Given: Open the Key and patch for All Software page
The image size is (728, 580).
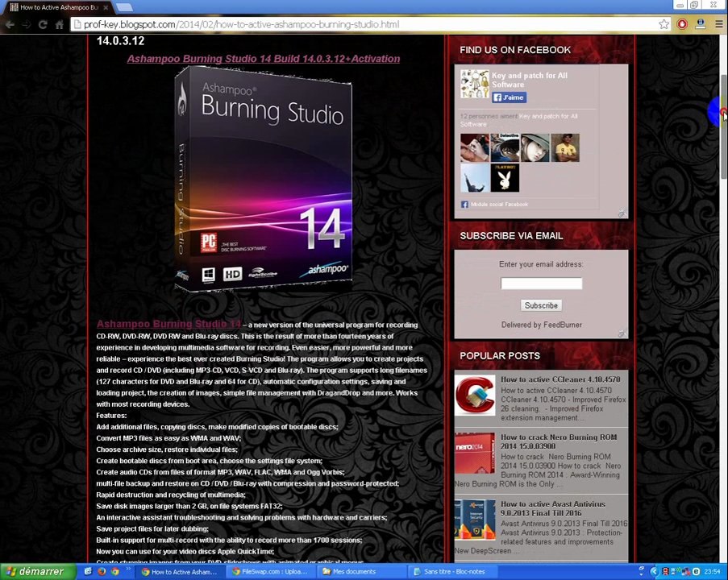Looking at the screenshot, I should click(530, 80).
